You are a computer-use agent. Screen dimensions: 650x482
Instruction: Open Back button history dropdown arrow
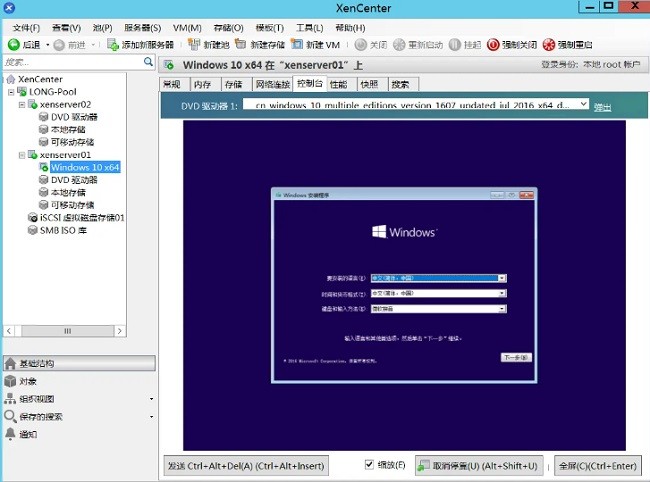point(48,45)
